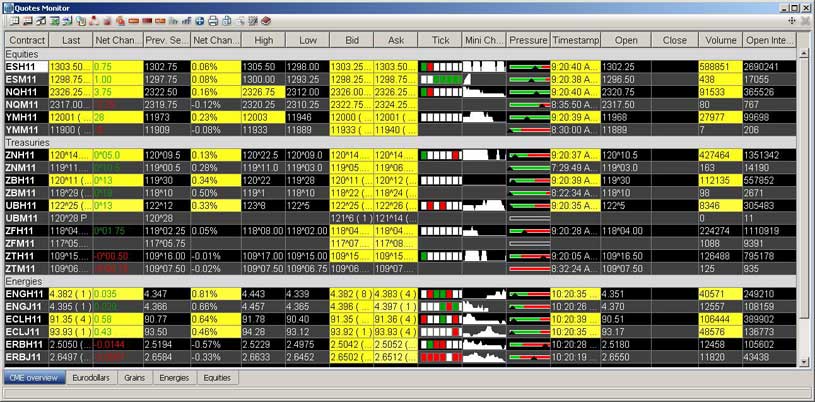This screenshot has width=815, height=402.
Task: Click the Timestamp column header
Action: 575,40
